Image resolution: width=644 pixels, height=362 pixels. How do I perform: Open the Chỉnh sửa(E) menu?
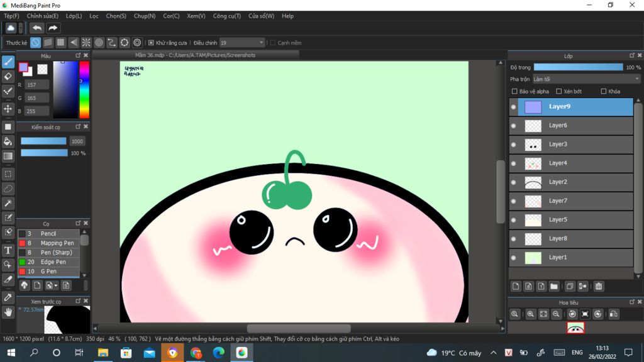(43, 16)
